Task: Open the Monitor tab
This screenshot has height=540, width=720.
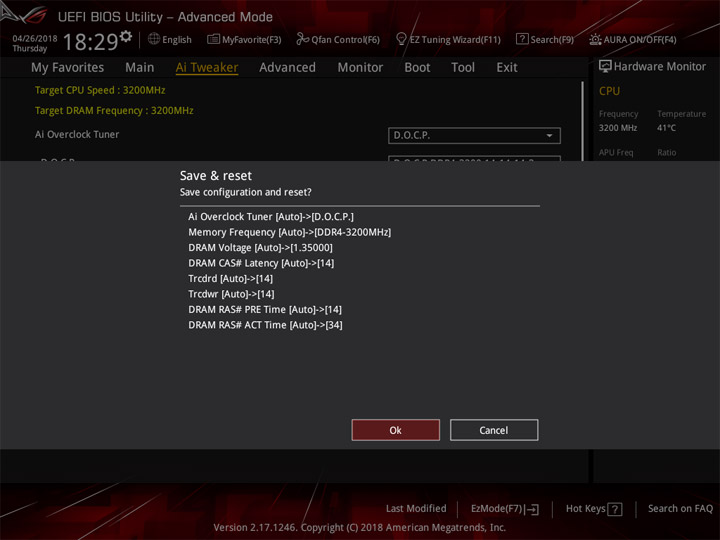Action: click(x=360, y=68)
